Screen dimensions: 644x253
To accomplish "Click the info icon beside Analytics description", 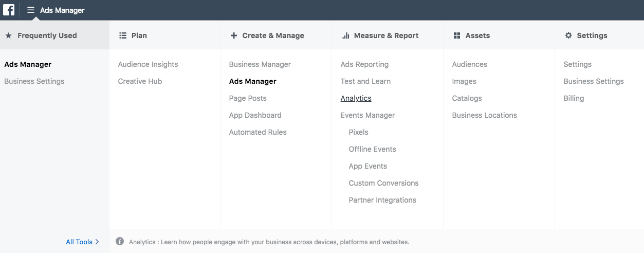I will [120, 241].
